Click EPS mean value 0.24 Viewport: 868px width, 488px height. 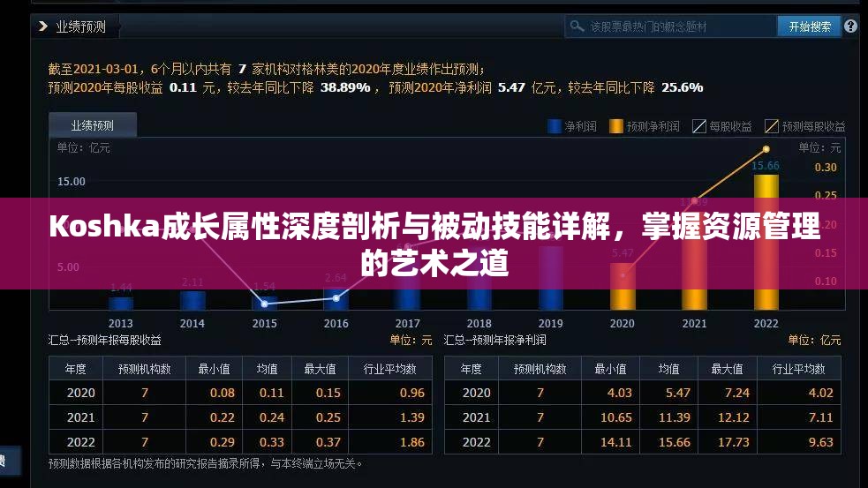(x=272, y=417)
